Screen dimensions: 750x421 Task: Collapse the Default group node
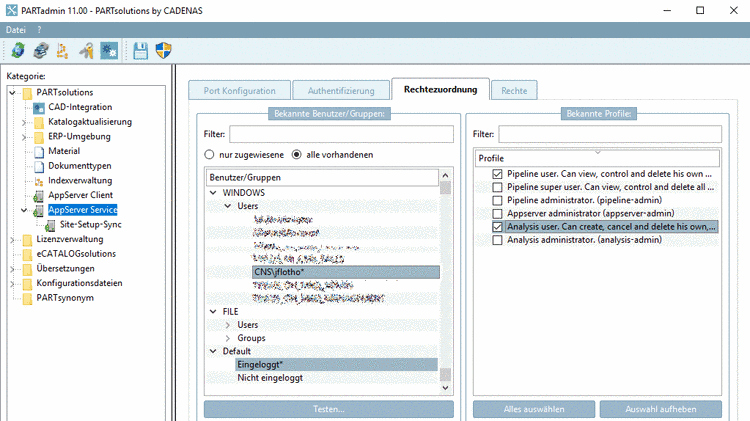213,351
